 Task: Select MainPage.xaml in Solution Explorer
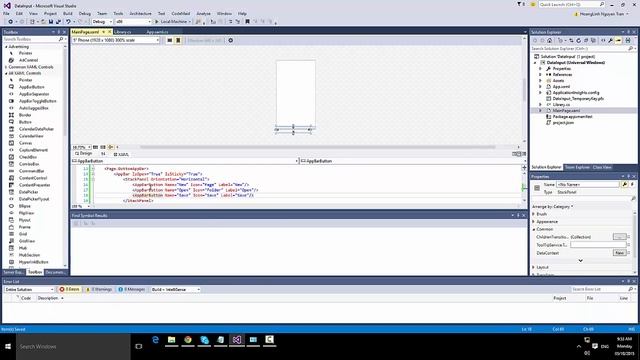tap(566, 111)
